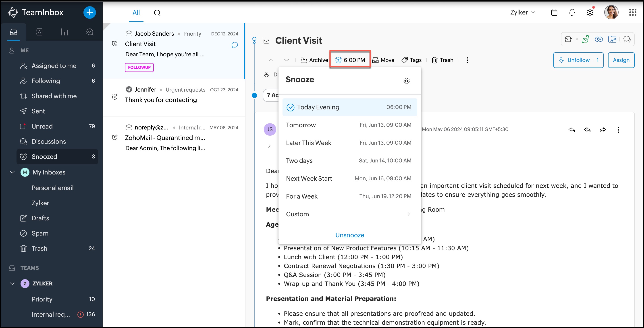Click the Assign button
The image size is (644, 328).
(621, 60)
